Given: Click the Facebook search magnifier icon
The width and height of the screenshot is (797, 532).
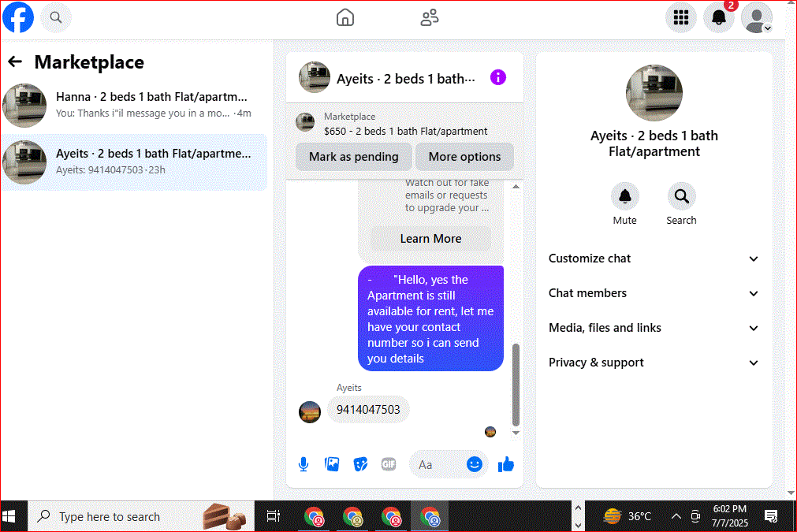Looking at the screenshot, I should pyautogui.click(x=56, y=17).
